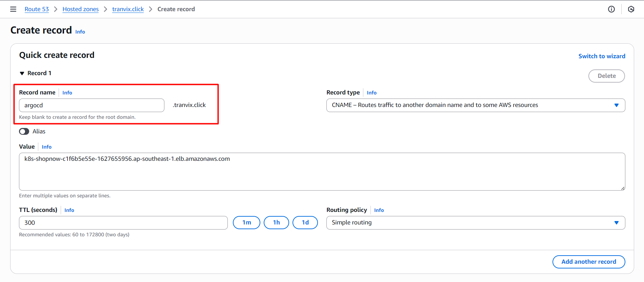Screen dimensions: 644x282
Task: Open Info link next to Create record heading
Action: coord(80,32)
